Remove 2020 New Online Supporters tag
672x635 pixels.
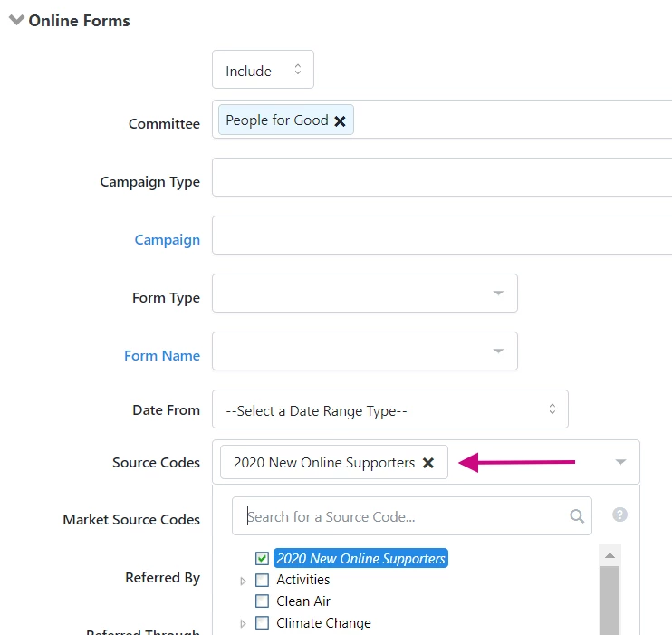click(x=428, y=463)
